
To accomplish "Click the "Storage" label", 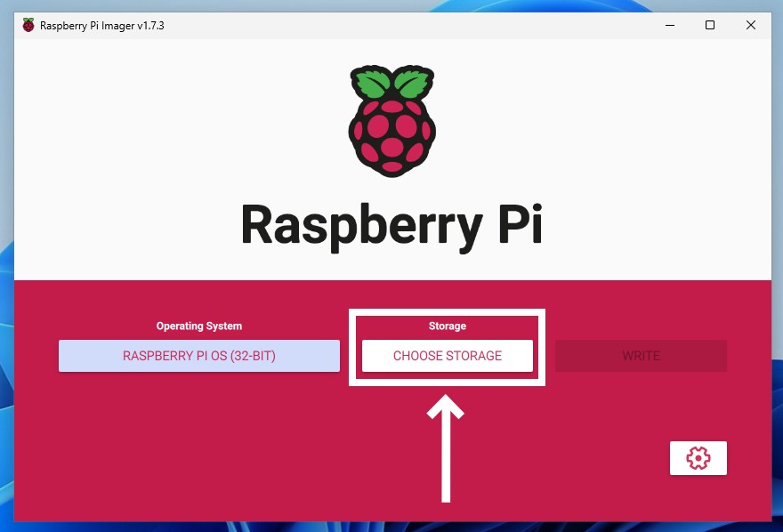I will tap(448, 326).
